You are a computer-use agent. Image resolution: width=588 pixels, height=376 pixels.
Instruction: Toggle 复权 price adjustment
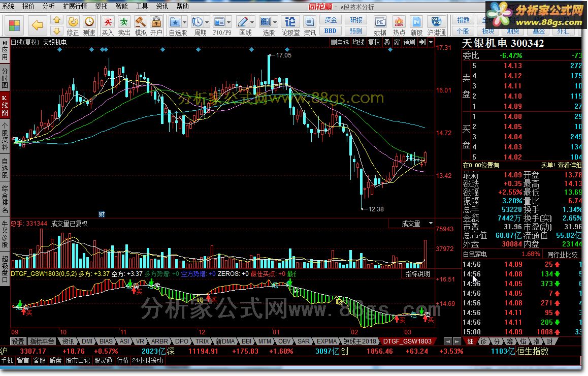pyautogui.click(x=374, y=42)
